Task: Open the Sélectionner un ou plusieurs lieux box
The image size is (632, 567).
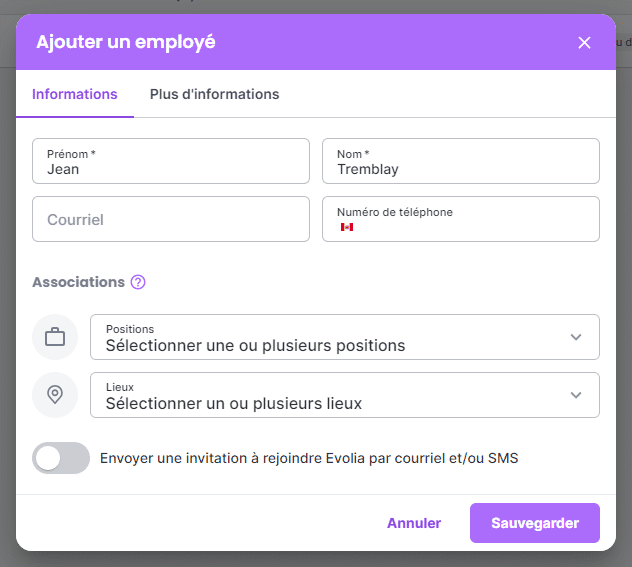Action: pyautogui.click(x=330, y=395)
